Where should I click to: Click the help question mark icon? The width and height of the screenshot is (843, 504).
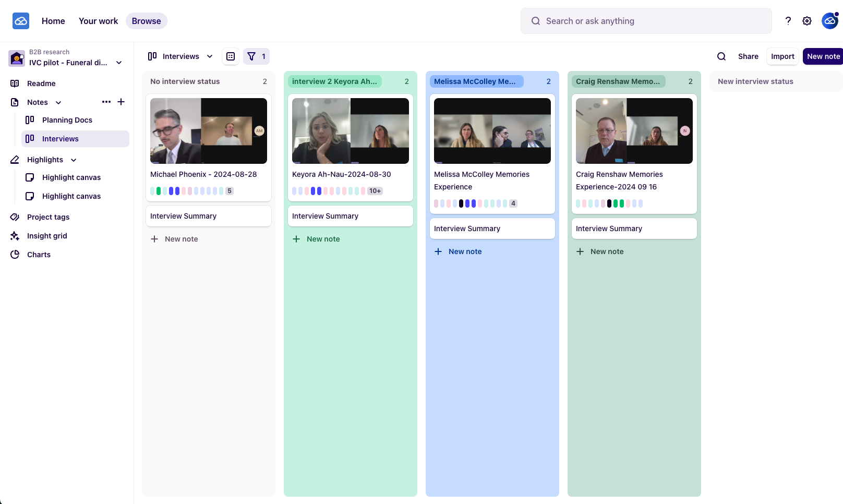(788, 21)
